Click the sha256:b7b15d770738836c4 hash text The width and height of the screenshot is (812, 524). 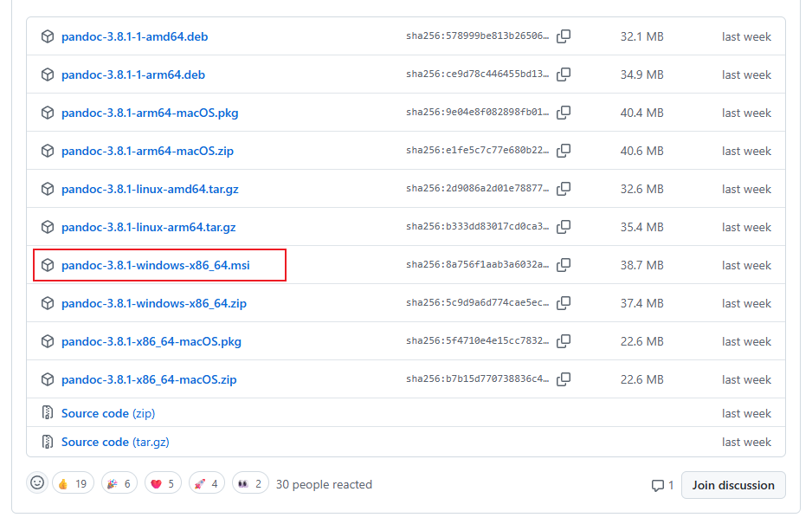coord(477,378)
